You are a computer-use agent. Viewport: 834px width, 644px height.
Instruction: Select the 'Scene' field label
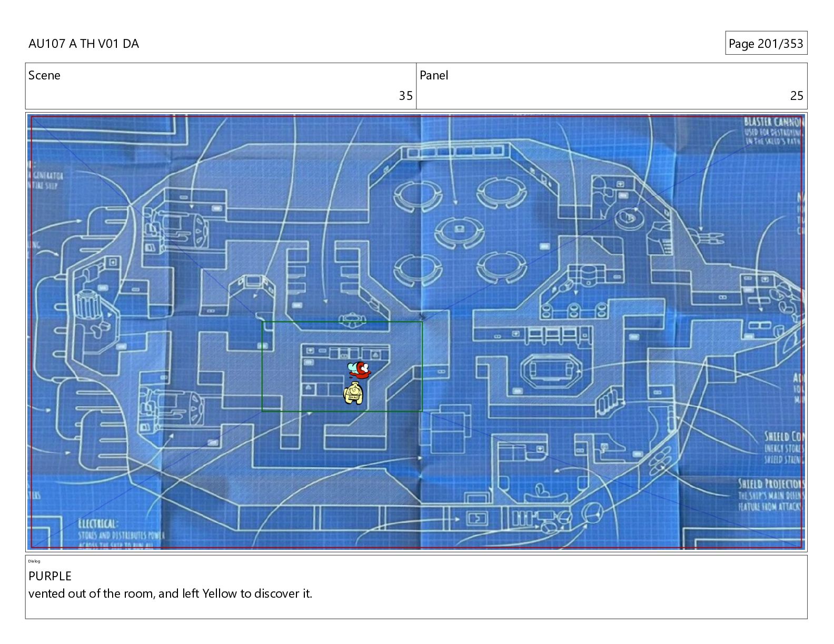[44, 75]
